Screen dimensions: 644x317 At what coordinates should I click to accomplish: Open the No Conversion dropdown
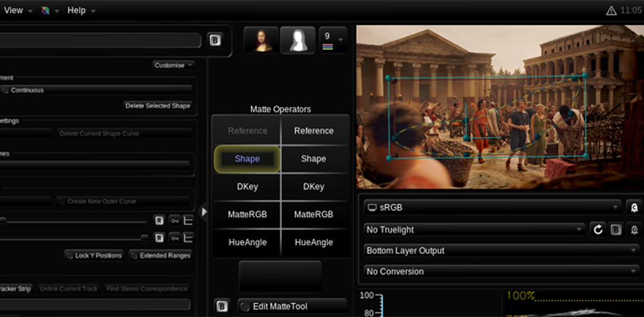(x=502, y=271)
